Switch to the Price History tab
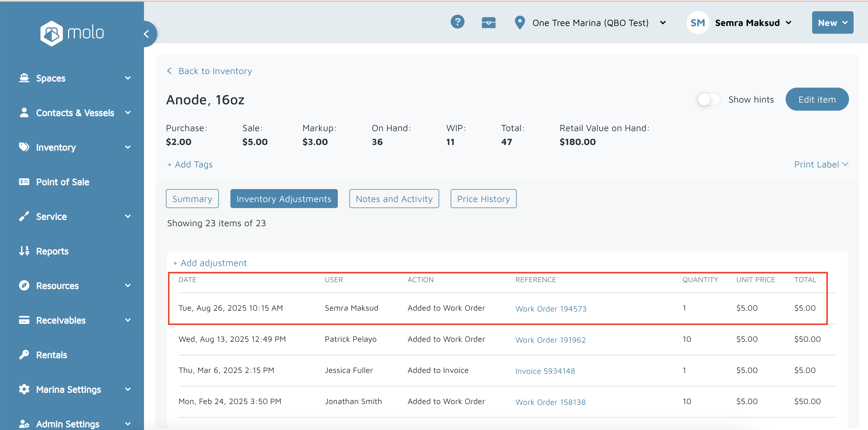Image resolution: width=868 pixels, height=430 pixels. click(x=483, y=199)
